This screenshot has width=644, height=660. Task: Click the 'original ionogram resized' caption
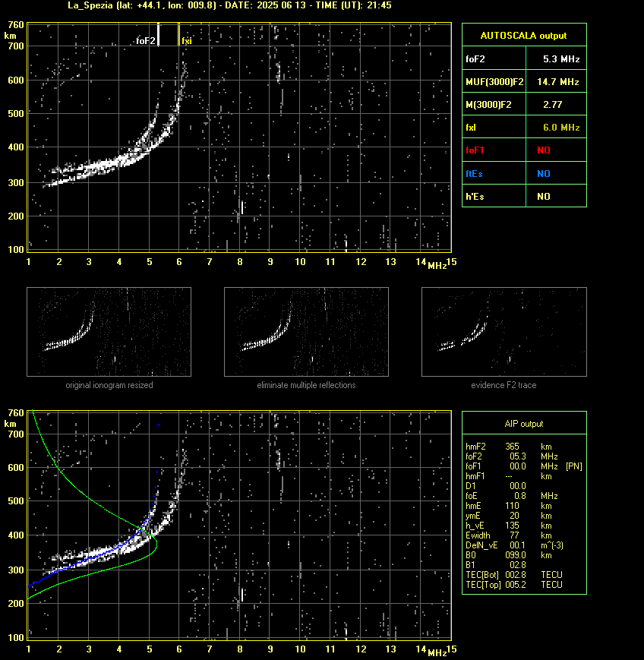[x=109, y=385]
